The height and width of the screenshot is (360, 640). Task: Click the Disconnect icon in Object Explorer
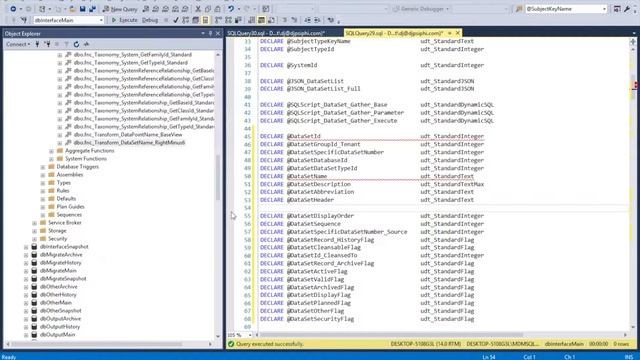pyautogui.click(x=47, y=44)
